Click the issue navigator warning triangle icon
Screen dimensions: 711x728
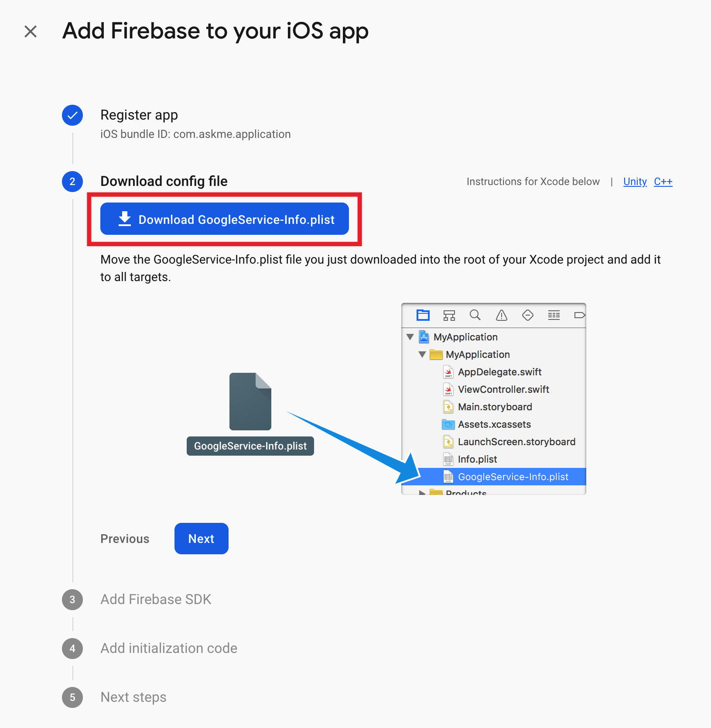[x=501, y=315]
